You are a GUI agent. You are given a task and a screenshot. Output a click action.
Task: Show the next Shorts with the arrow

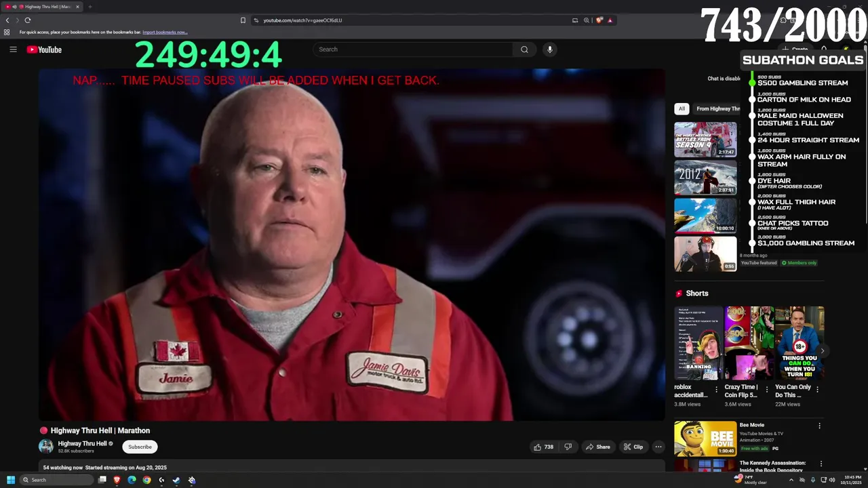tap(822, 350)
